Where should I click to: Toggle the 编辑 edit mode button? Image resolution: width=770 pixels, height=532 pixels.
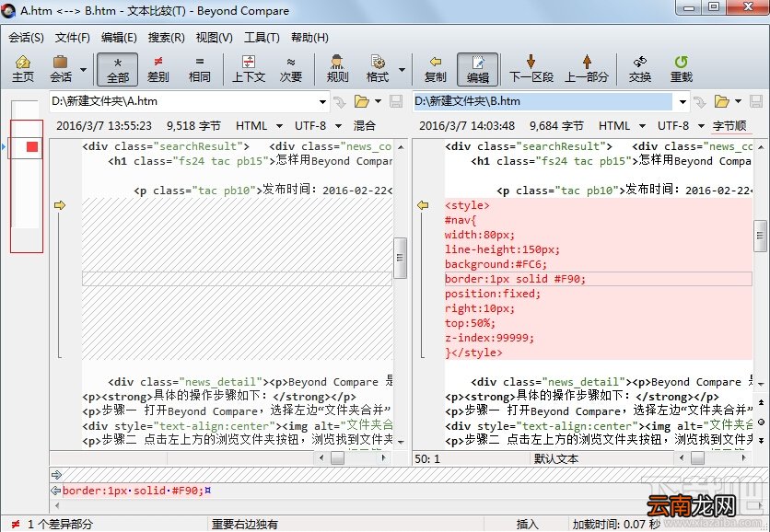[x=478, y=69]
